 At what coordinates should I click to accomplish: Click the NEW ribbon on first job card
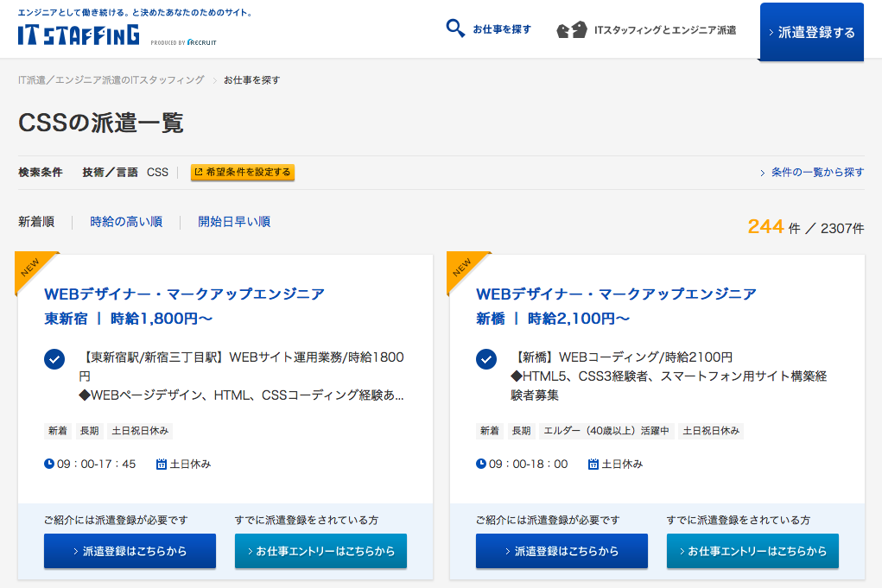[33, 269]
